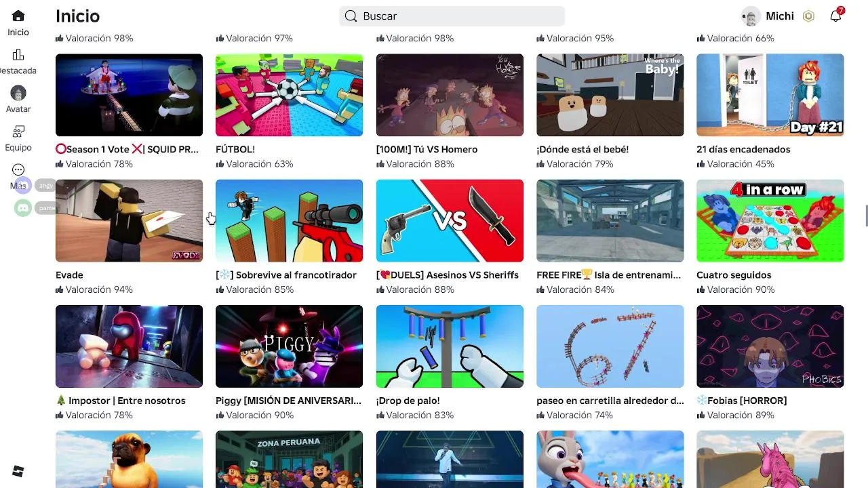Open the ¡Drop de palo! thumbnail
This screenshot has width=868, height=488.
click(x=450, y=346)
